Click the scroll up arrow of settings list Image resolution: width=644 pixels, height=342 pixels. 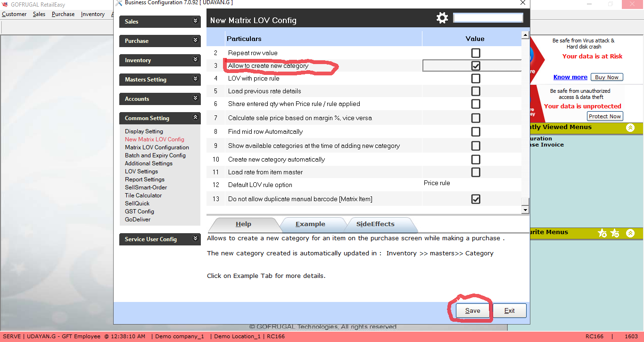(x=525, y=35)
